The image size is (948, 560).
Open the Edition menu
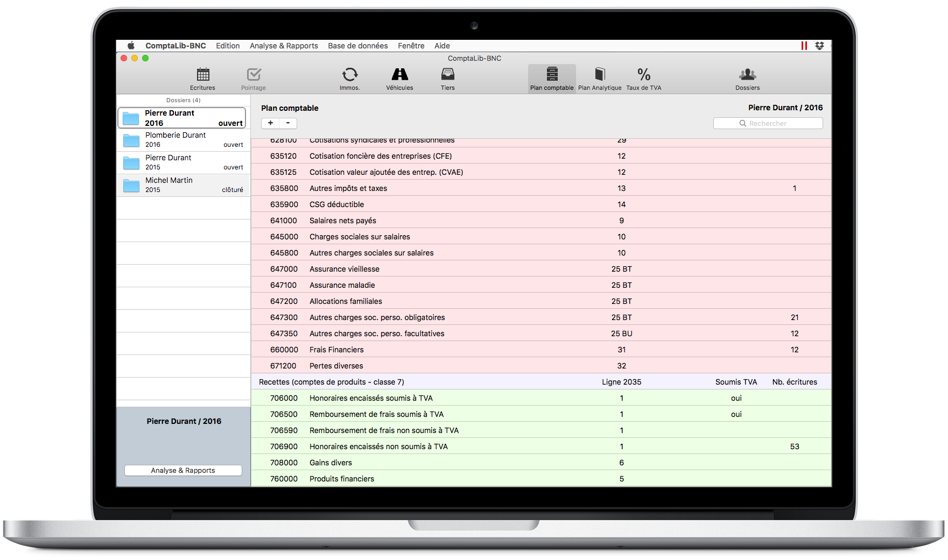pos(228,46)
